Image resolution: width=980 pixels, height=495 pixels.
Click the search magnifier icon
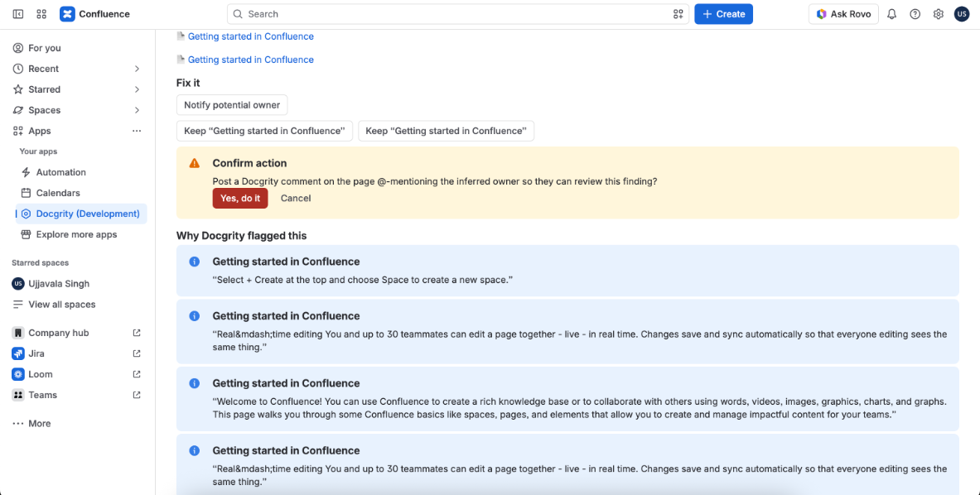[x=238, y=14]
